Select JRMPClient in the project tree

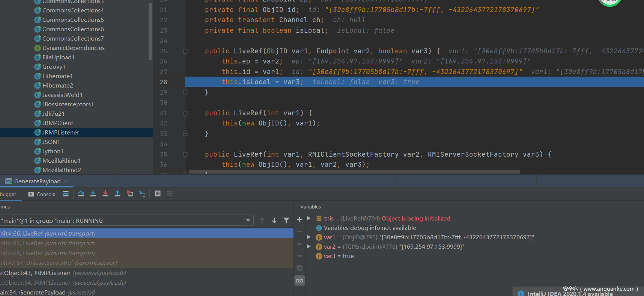click(57, 123)
